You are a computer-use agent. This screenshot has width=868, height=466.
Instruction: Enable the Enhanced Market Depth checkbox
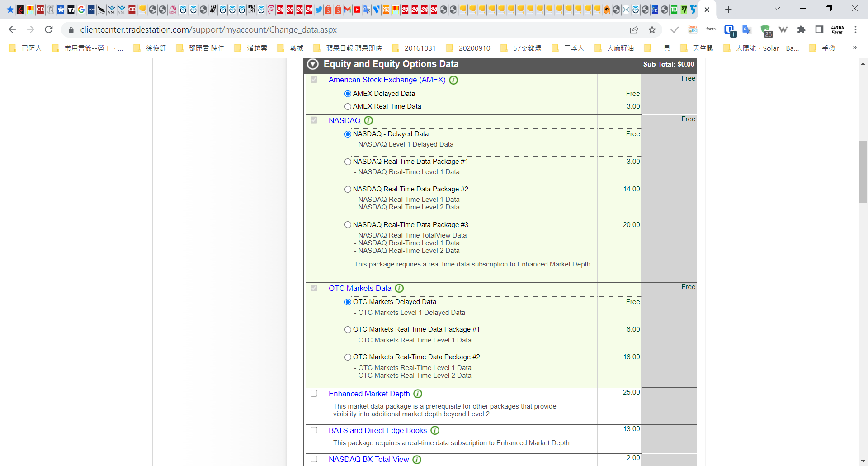(x=314, y=393)
